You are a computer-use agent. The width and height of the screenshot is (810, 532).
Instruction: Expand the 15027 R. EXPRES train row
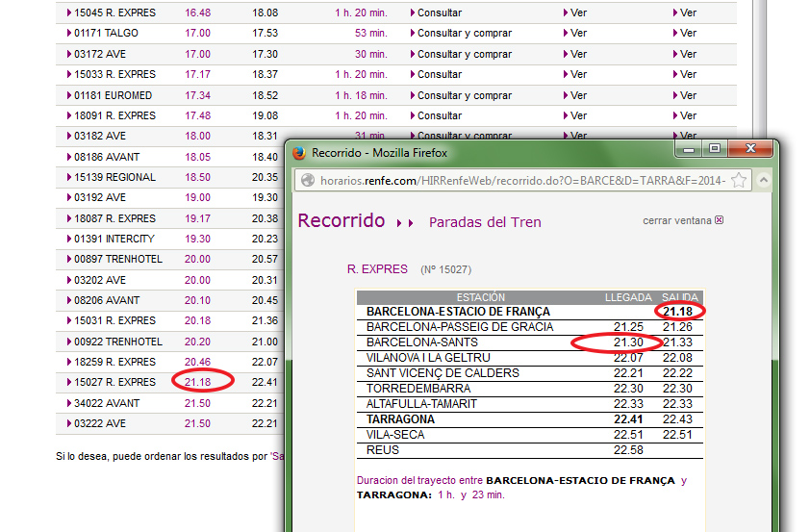click(69, 383)
